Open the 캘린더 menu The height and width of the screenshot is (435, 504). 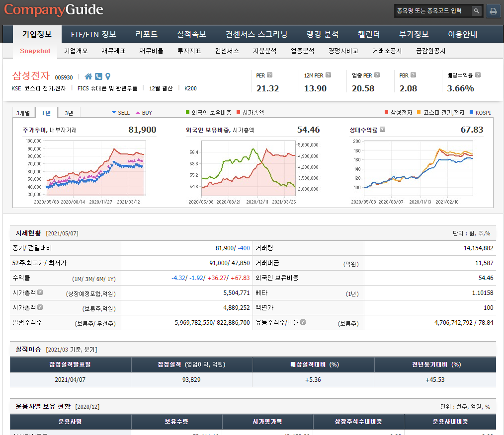click(x=369, y=34)
